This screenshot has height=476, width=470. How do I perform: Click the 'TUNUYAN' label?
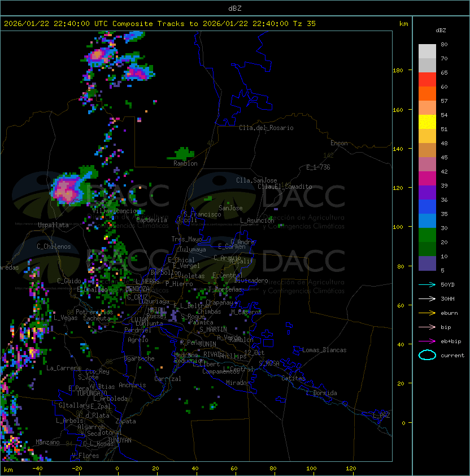[120, 440]
